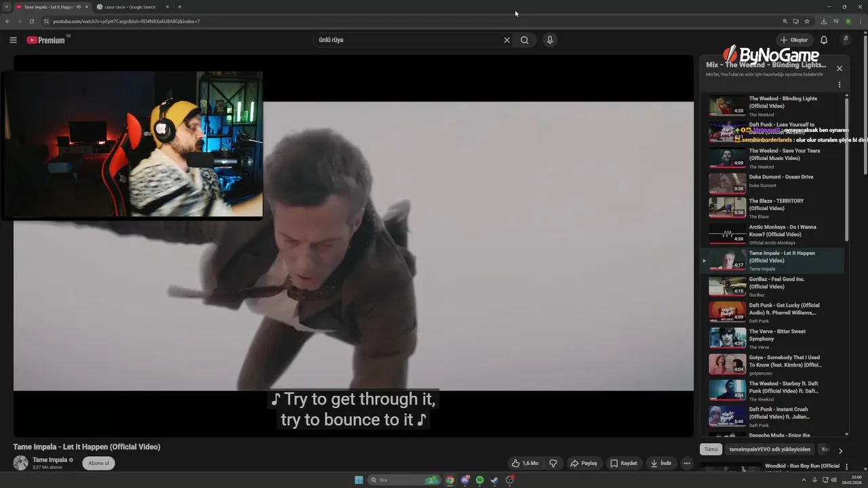Image resolution: width=868 pixels, height=488 pixels.
Task: Open the Tame Impala channel name link
Action: [x=50, y=460]
